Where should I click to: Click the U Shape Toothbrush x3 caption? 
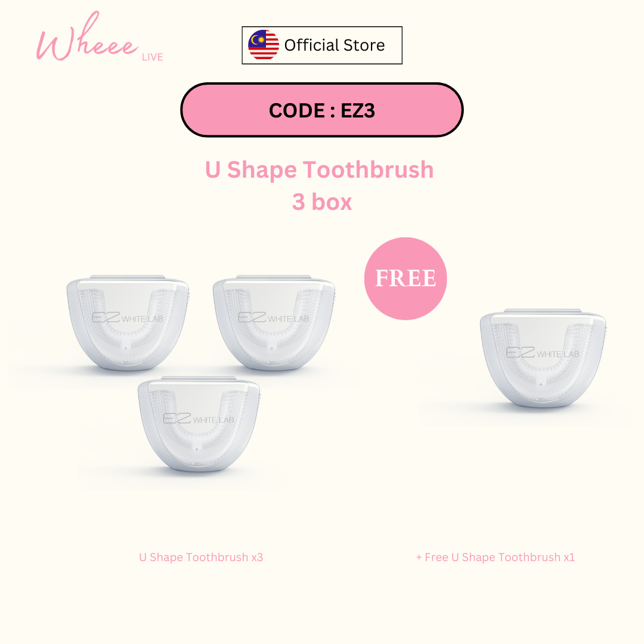pyautogui.click(x=201, y=558)
